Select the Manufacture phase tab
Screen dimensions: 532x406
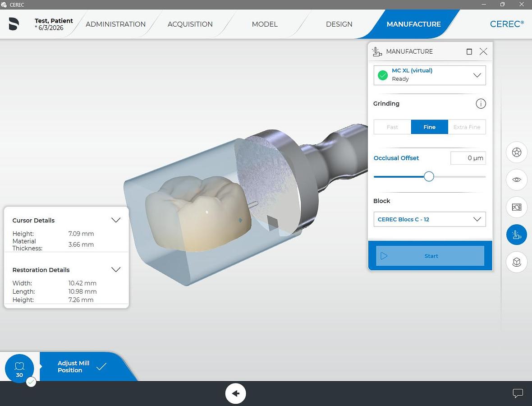[413, 24]
